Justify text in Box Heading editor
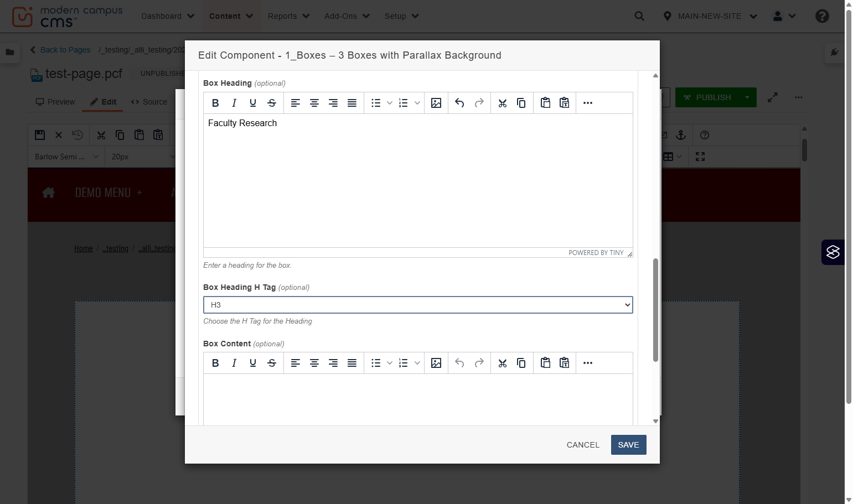The height and width of the screenshot is (504, 853). coord(352,103)
